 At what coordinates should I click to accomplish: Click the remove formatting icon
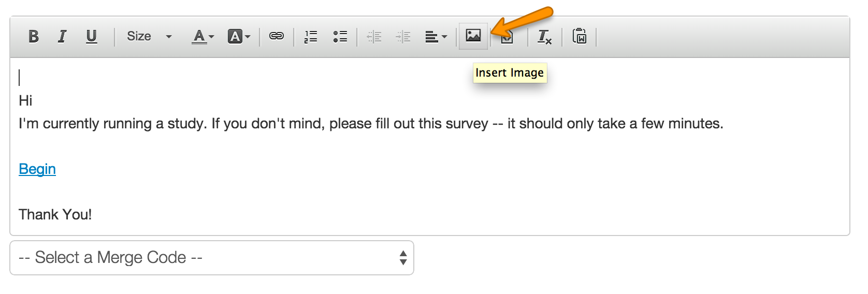click(x=544, y=36)
